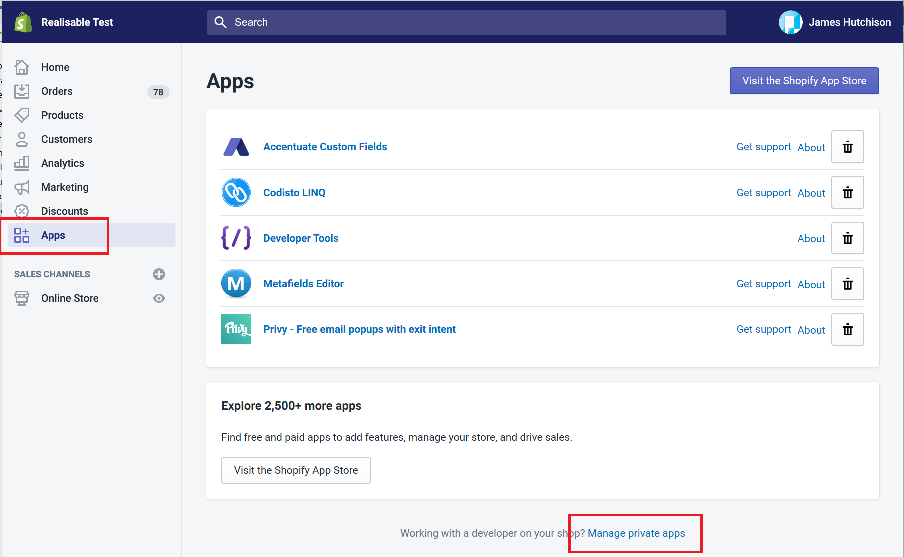Open James Hutchison account menu
The width and height of the screenshot is (904, 557).
point(835,22)
